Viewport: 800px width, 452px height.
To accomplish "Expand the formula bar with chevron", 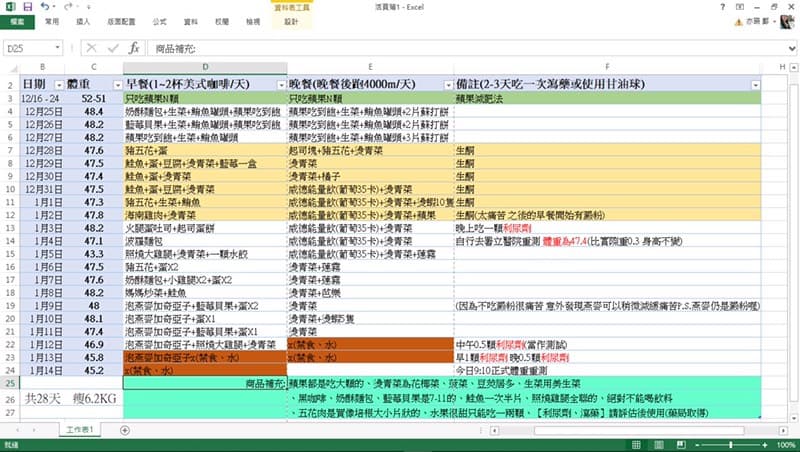I will (x=792, y=48).
